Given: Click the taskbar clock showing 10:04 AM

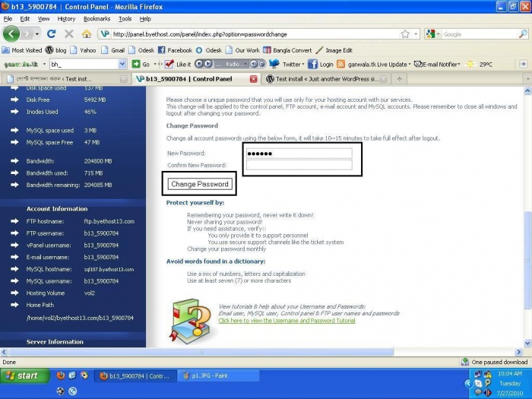Looking at the screenshot, I should pyautogui.click(x=510, y=373).
